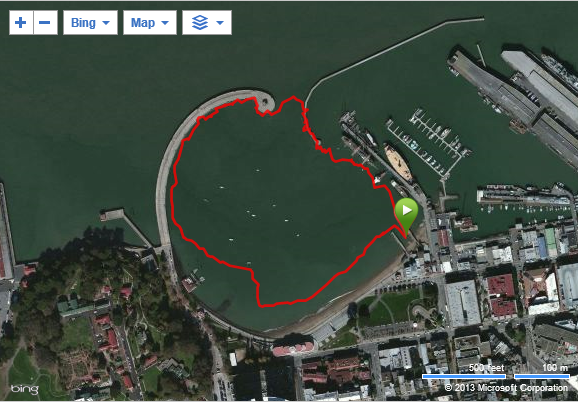The width and height of the screenshot is (578, 402).
Task: Click the circular tip of the curved pier
Action: [x=265, y=102]
